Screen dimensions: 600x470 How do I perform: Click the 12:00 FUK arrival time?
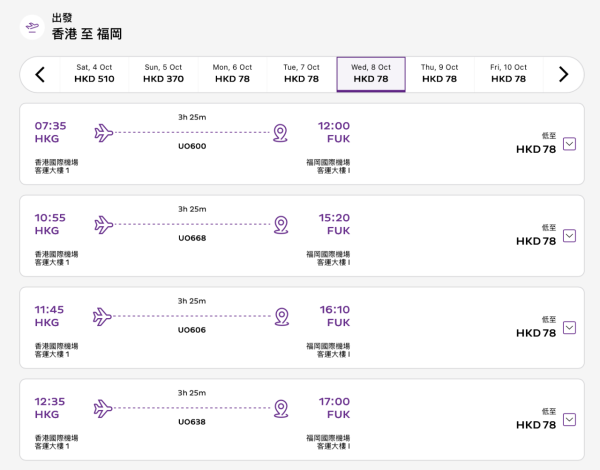point(334,132)
